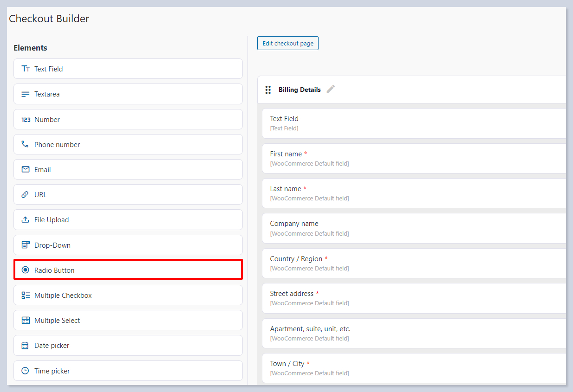The height and width of the screenshot is (392, 573).
Task: Click the Time picker clock icon
Action: pos(25,371)
